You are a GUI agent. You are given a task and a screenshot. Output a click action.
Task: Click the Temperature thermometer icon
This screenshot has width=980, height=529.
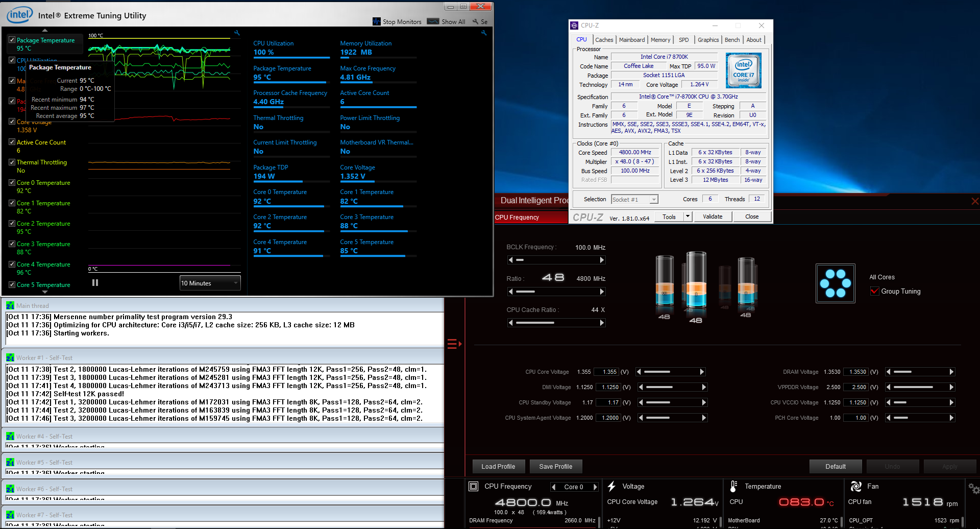733,486
